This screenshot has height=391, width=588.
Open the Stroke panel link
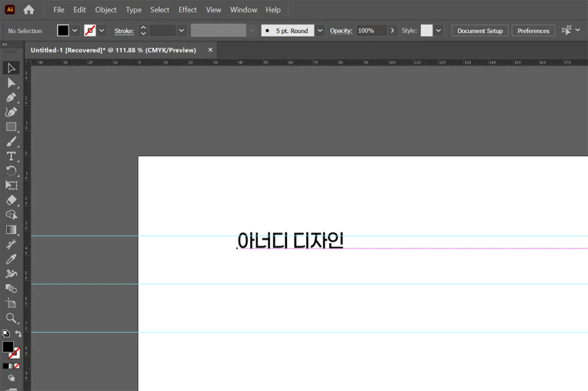(x=124, y=31)
